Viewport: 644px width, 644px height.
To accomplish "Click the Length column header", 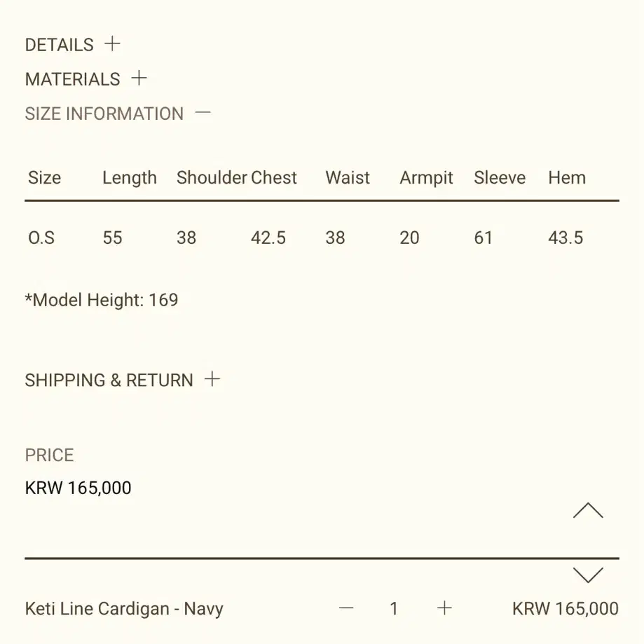I will pyautogui.click(x=130, y=178).
